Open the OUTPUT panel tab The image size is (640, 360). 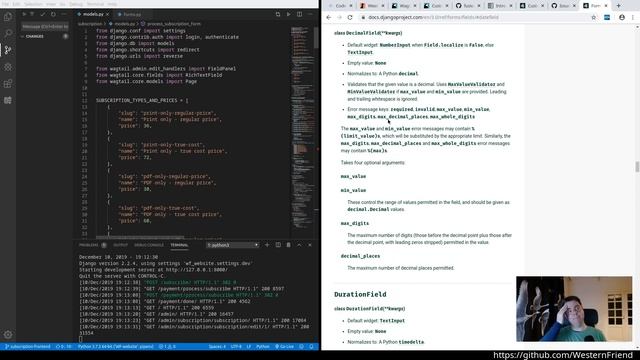click(120, 245)
